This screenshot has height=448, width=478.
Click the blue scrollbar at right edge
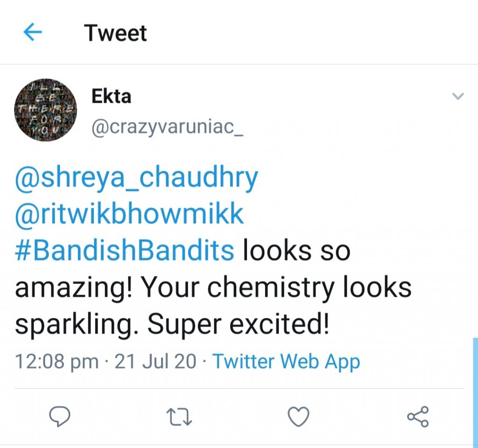click(x=475, y=392)
